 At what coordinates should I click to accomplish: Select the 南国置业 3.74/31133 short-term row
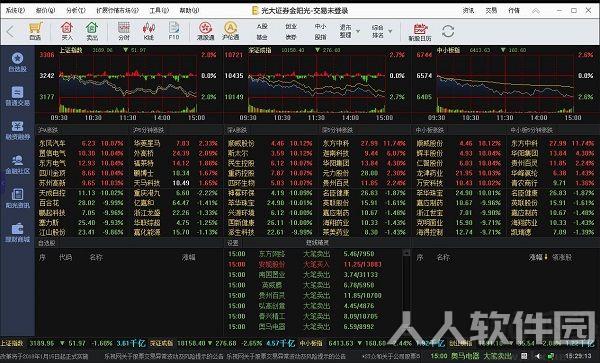314,275
